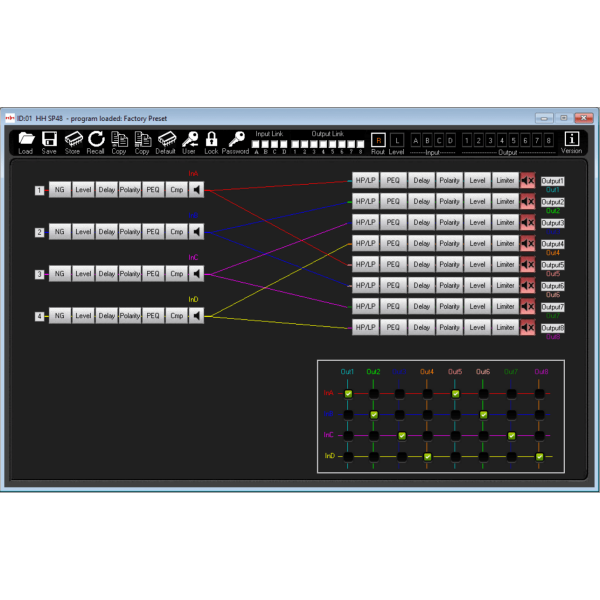
Task: Uncheck the InA to Out1 routing box
Action: click(348, 394)
